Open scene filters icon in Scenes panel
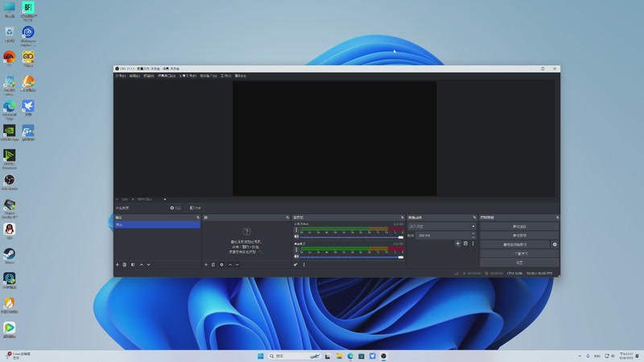This screenshot has height=362, width=644. point(133,265)
